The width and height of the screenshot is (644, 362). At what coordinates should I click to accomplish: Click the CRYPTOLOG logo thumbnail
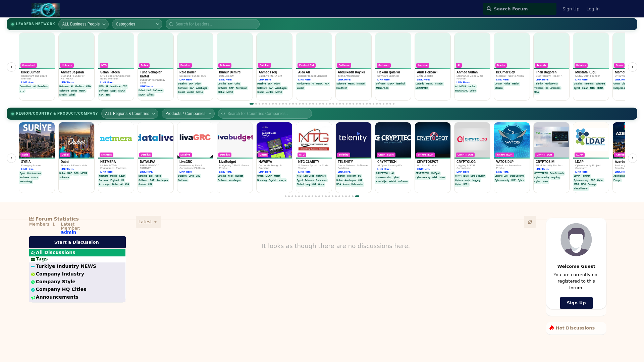click(x=472, y=140)
